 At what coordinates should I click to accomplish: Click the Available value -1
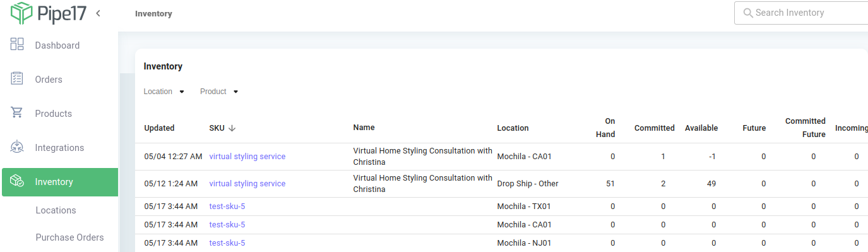pyautogui.click(x=712, y=157)
